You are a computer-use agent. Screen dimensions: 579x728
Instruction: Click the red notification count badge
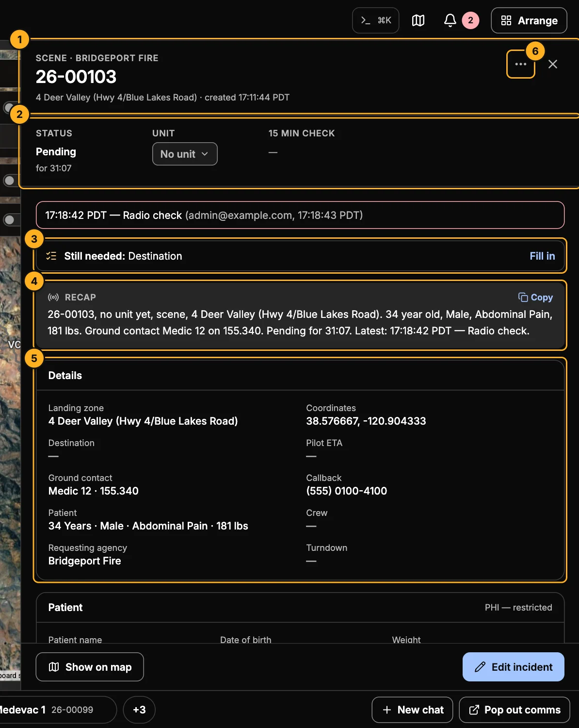pyautogui.click(x=470, y=20)
